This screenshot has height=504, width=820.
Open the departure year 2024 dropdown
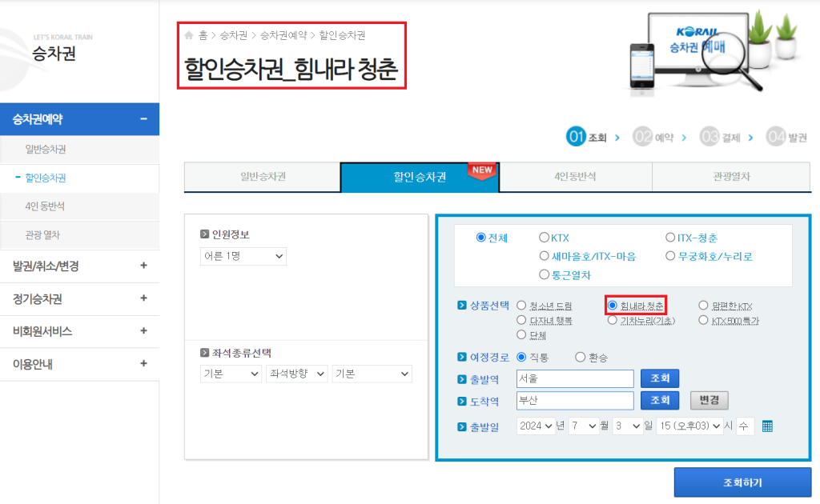coord(536,426)
